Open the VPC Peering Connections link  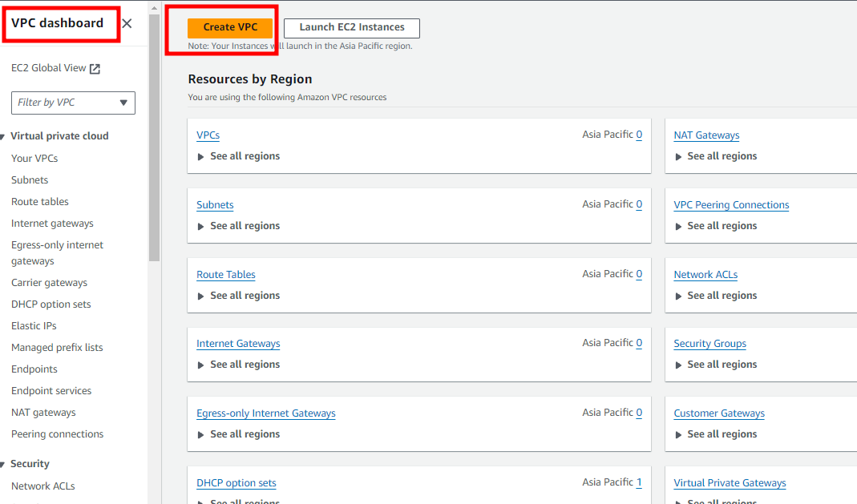point(731,205)
